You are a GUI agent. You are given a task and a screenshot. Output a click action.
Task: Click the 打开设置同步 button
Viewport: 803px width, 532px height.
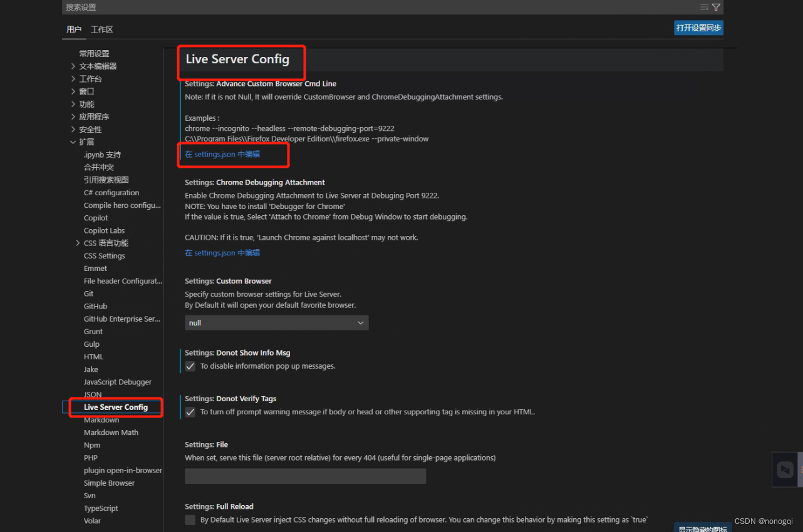(x=698, y=28)
